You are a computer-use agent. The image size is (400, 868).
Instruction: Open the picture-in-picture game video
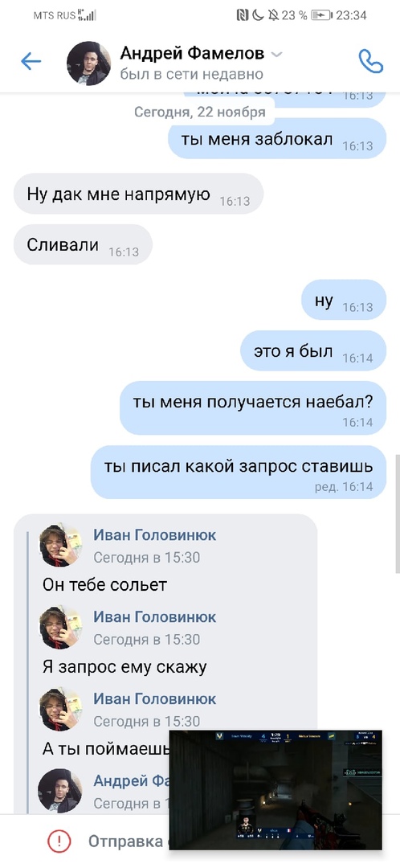(x=276, y=790)
